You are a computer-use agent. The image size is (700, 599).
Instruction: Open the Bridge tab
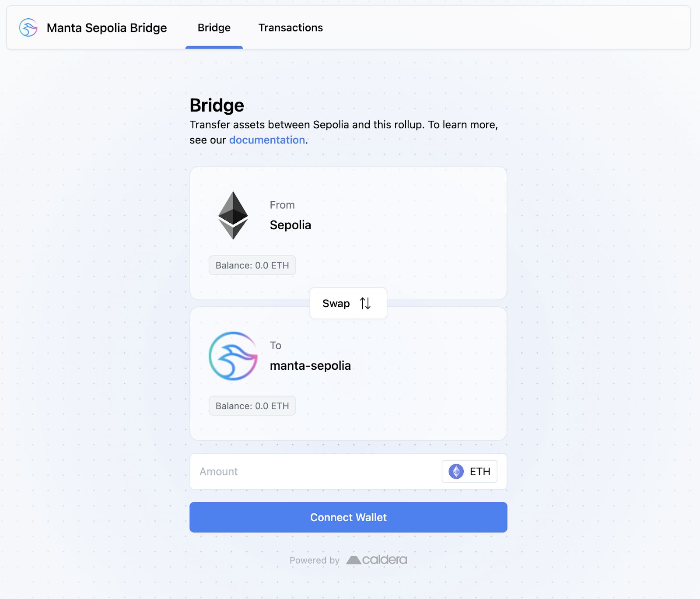pyautogui.click(x=214, y=28)
